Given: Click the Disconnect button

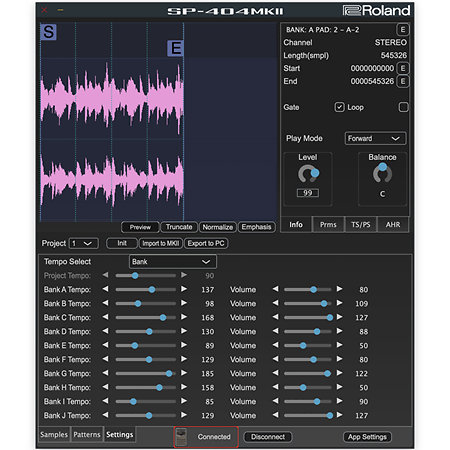Looking at the screenshot, I should (268, 437).
